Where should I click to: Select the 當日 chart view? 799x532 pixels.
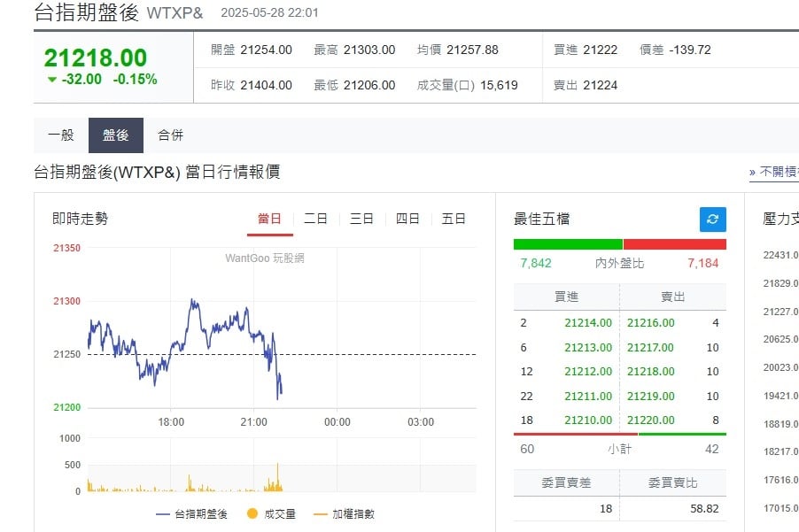tap(269, 218)
